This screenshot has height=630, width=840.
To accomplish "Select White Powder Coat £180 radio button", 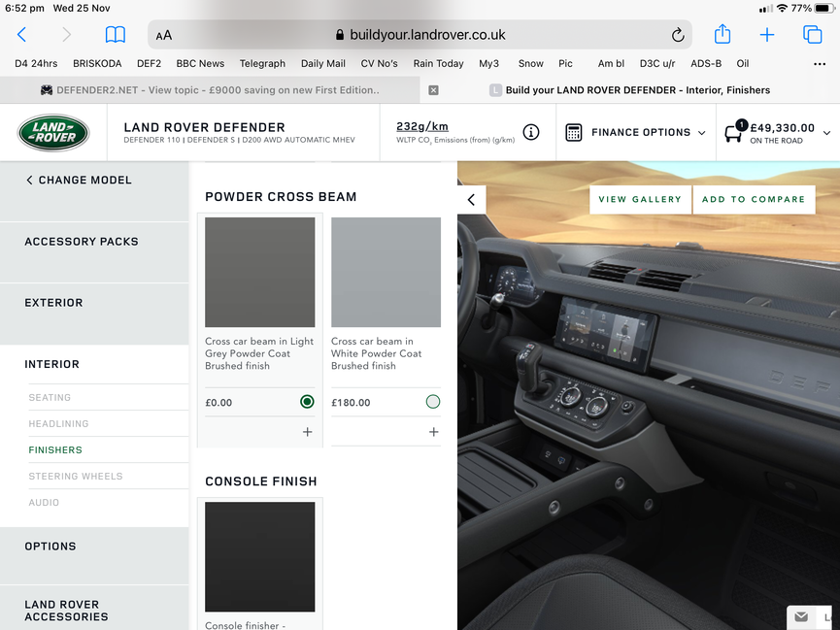I will 433,402.
